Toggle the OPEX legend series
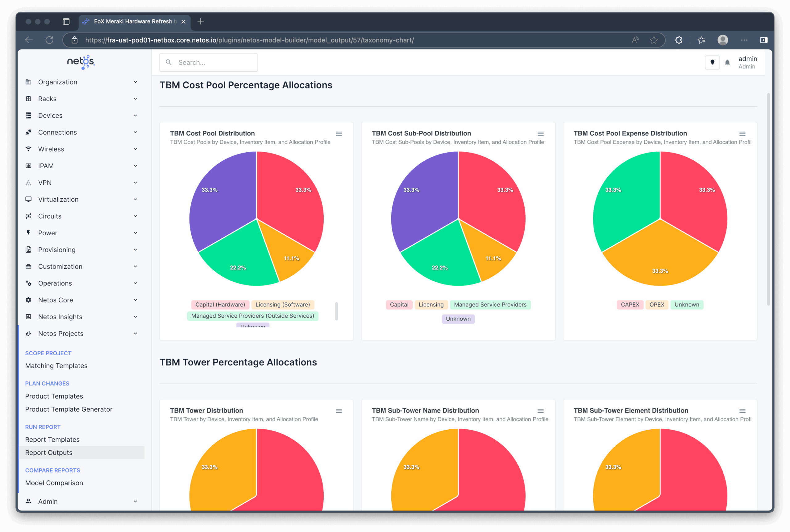 click(x=657, y=305)
